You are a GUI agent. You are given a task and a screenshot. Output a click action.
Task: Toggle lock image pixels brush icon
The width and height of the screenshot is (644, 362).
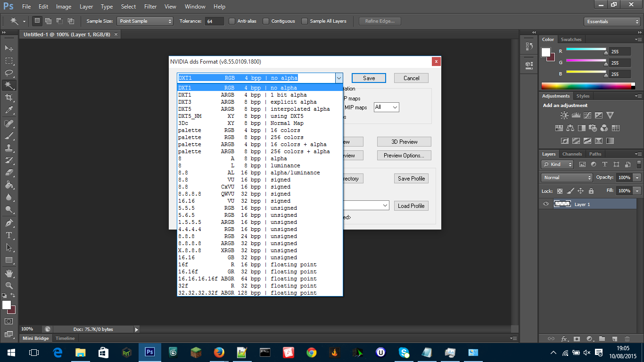coord(570,191)
